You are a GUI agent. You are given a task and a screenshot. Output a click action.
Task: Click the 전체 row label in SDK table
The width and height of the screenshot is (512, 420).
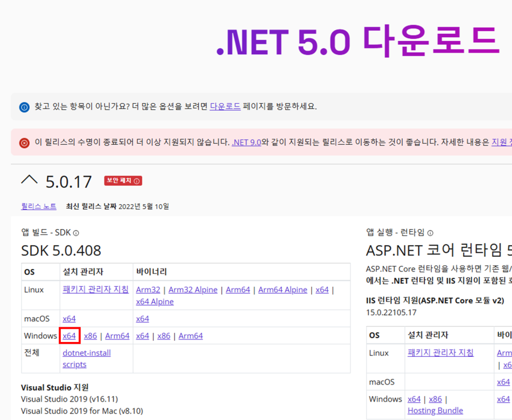coord(32,353)
